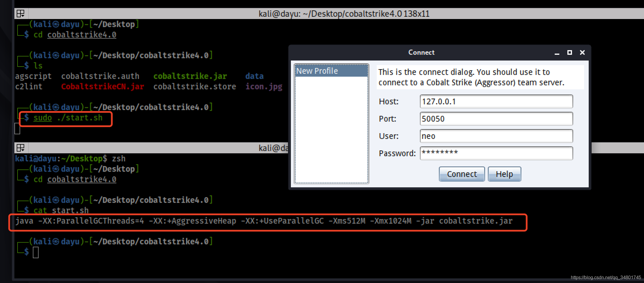644x283 pixels.
Task: Focus the Port field showing 50050
Action: (x=496, y=119)
